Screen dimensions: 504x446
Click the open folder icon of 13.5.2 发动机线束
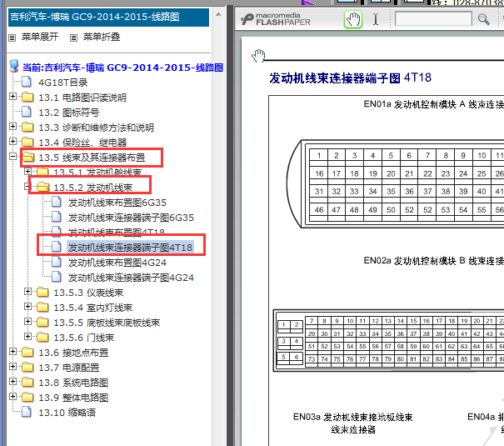pos(43,187)
